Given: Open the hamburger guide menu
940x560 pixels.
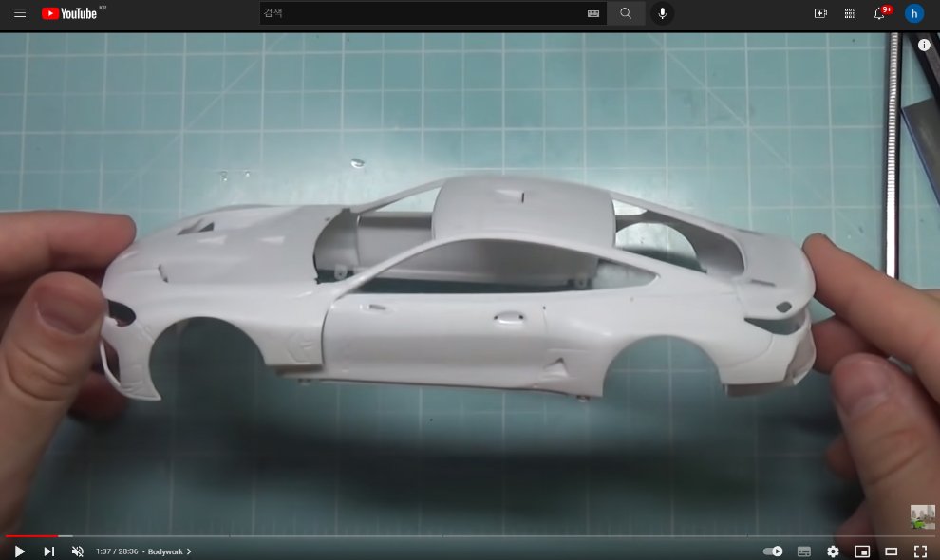Looking at the screenshot, I should [x=20, y=13].
